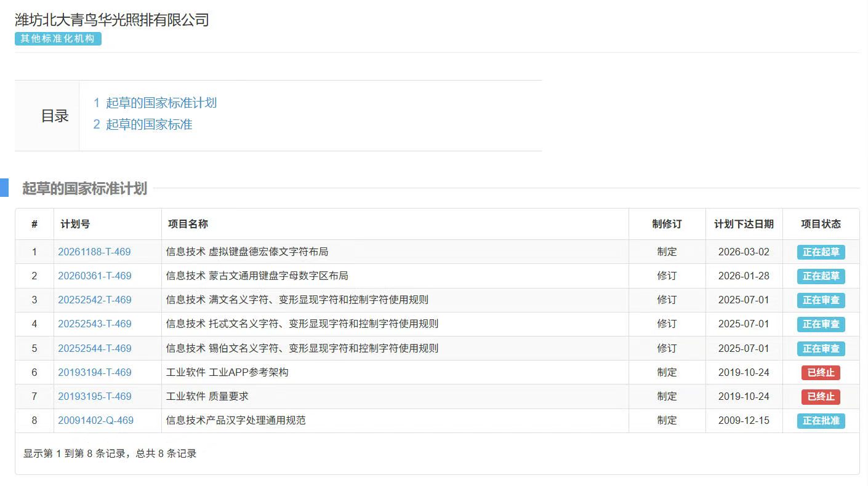Click the date in the 20193194-T-469 row
The width and height of the screenshot is (868, 486).
pos(744,372)
